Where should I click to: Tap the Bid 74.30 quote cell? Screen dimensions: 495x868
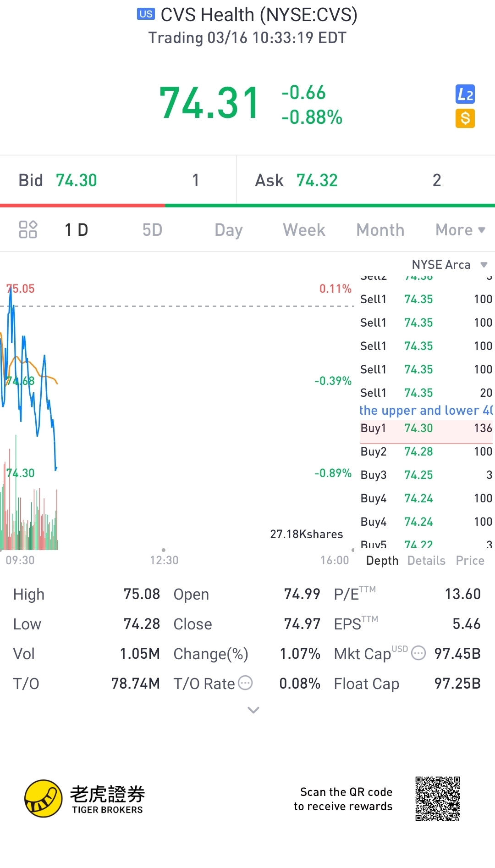pyautogui.click(x=118, y=180)
